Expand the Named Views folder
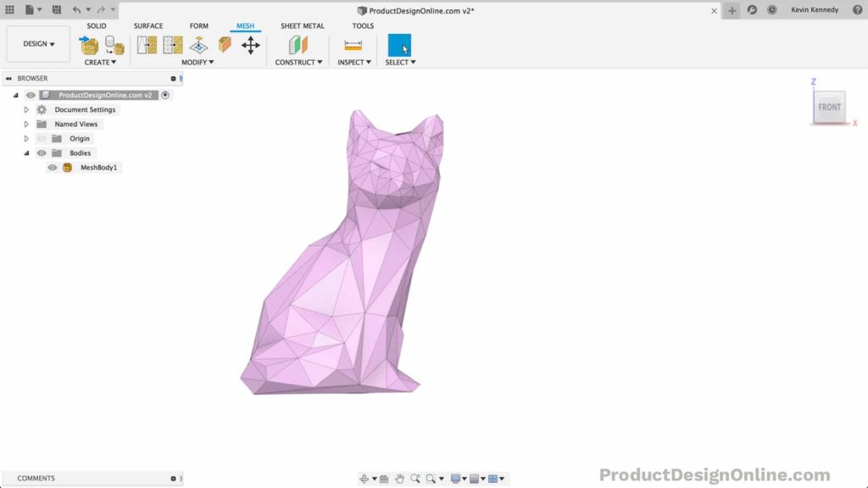The image size is (868, 488). pos(25,123)
